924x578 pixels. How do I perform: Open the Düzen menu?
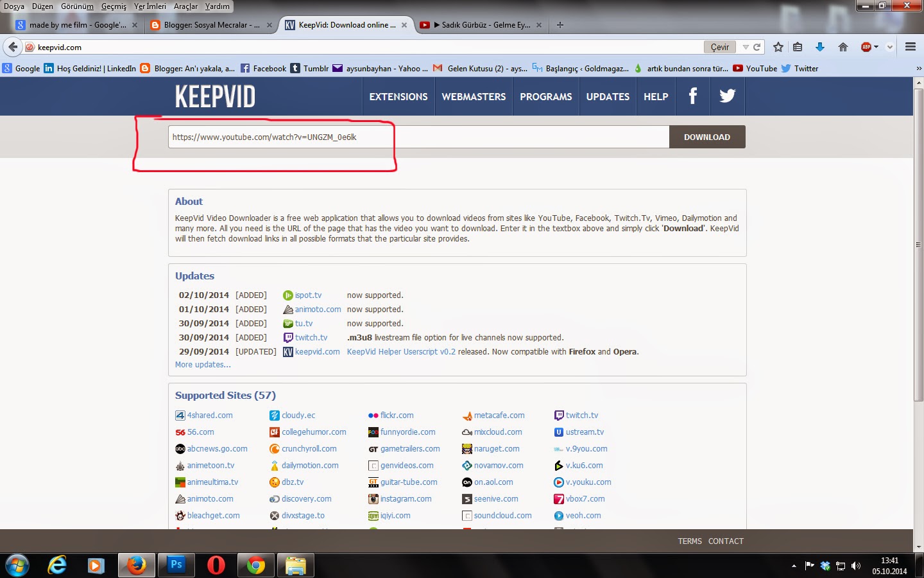[42, 6]
